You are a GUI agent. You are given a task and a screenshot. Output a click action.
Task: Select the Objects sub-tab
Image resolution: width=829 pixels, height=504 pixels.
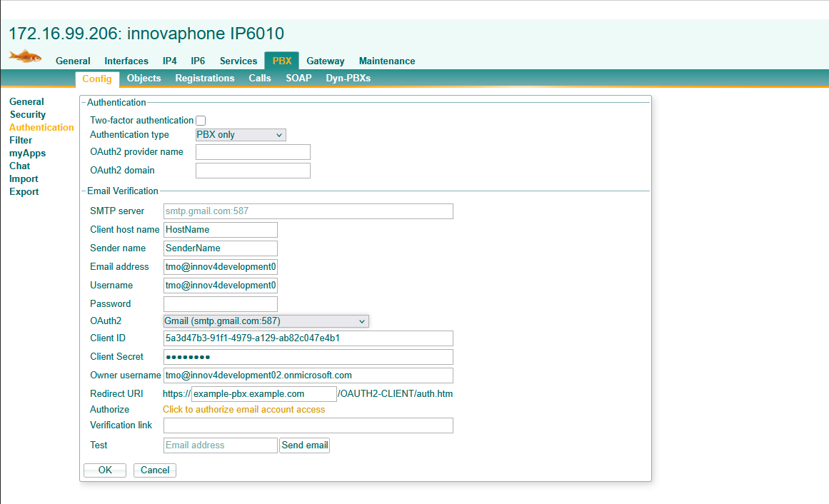click(144, 79)
